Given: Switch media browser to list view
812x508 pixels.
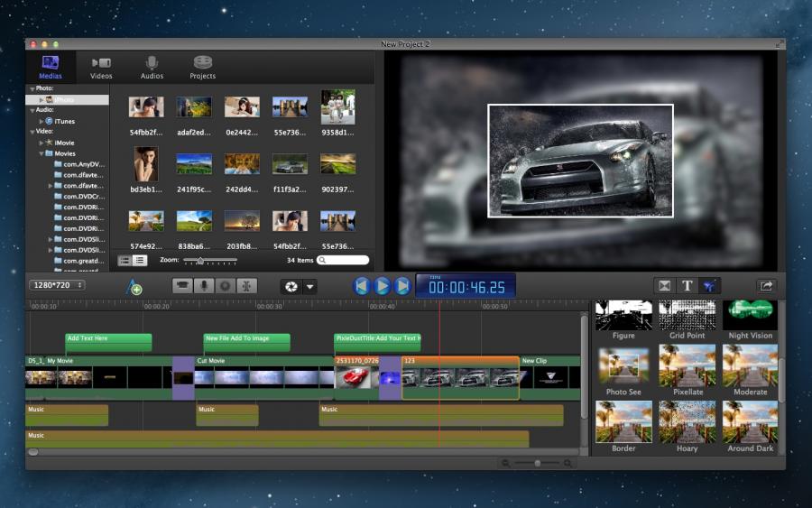Looking at the screenshot, I should [x=140, y=261].
